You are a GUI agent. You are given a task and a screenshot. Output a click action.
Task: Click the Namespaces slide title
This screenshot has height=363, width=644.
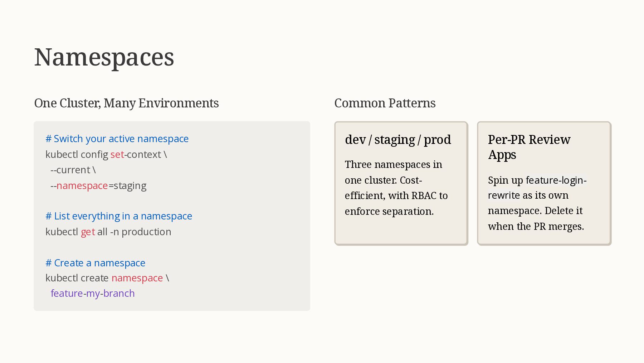click(104, 57)
